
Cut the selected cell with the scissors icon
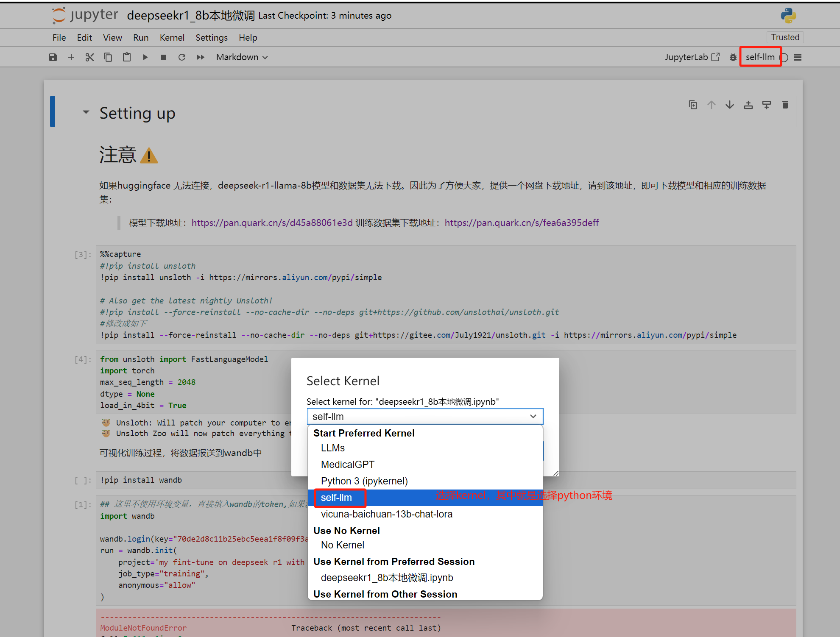tap(89, 57)
